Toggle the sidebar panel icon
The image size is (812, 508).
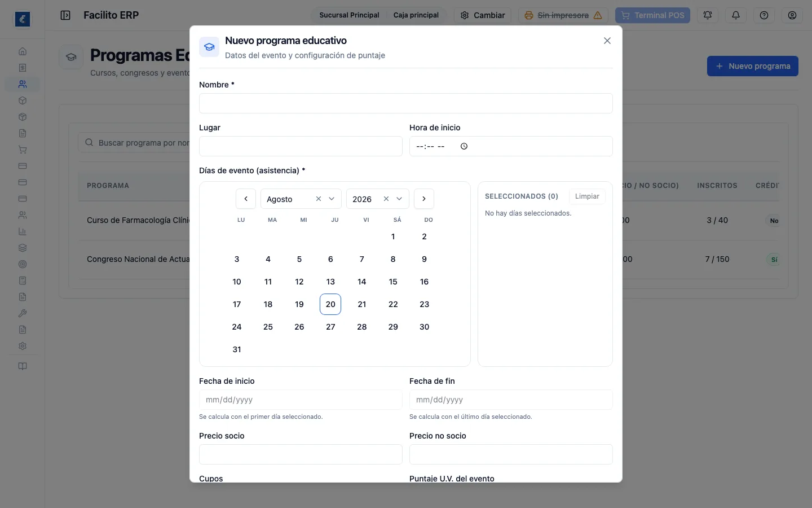[x=65, y=15]
